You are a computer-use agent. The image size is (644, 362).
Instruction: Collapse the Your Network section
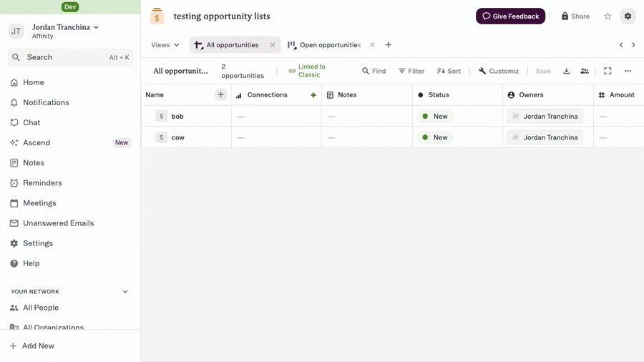coord(125,292)
